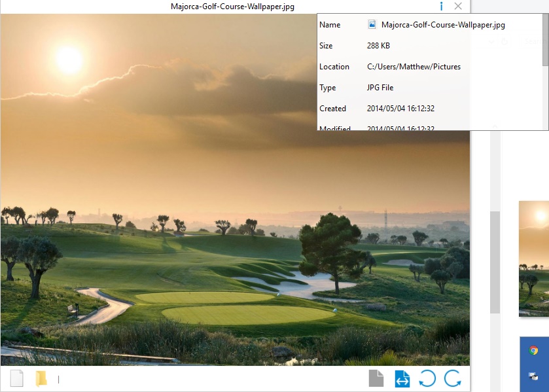Image resolution: width=549 pixels, height=392 pixels.
Task: Close the image preview window
Action: coord(458,7)
